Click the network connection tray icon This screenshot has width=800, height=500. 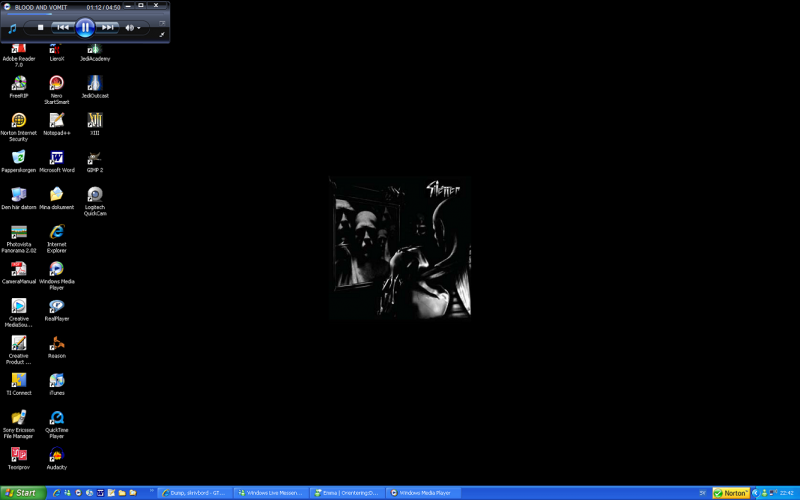pos(773,493)
